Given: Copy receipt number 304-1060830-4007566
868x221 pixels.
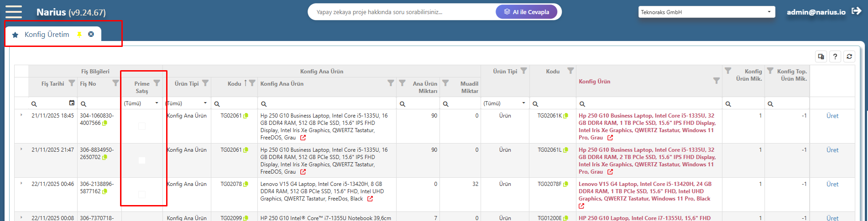Looking at the screenshot, I should 105,123.
